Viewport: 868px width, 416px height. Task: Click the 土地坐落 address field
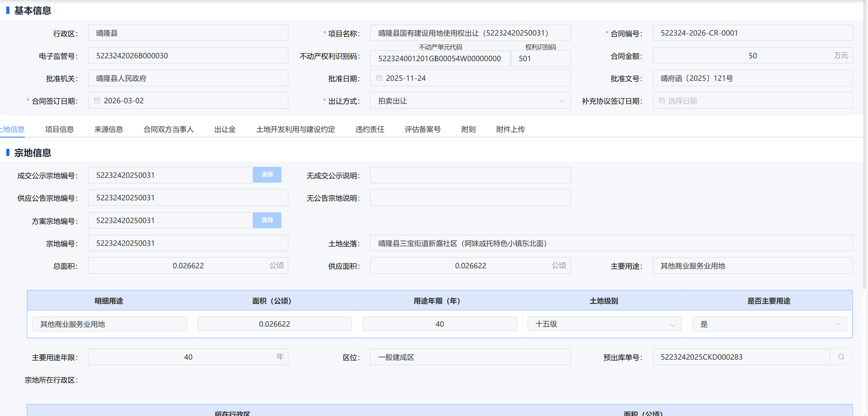coord(611,243)
